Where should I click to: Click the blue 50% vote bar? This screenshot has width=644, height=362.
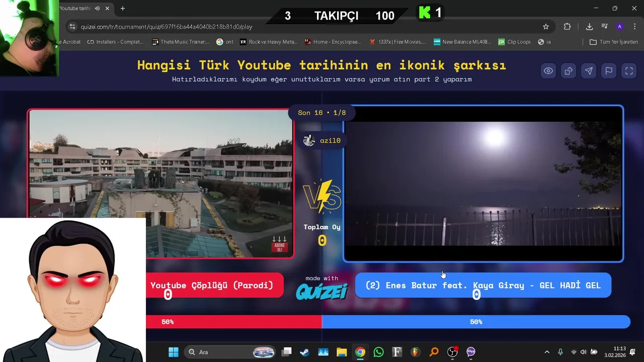[x=476, y=322]
